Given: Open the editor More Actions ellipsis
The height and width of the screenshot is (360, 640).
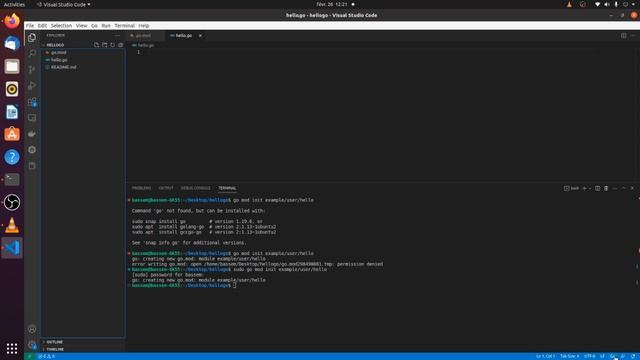Looking at the screenshot, I should click(633, 36).
